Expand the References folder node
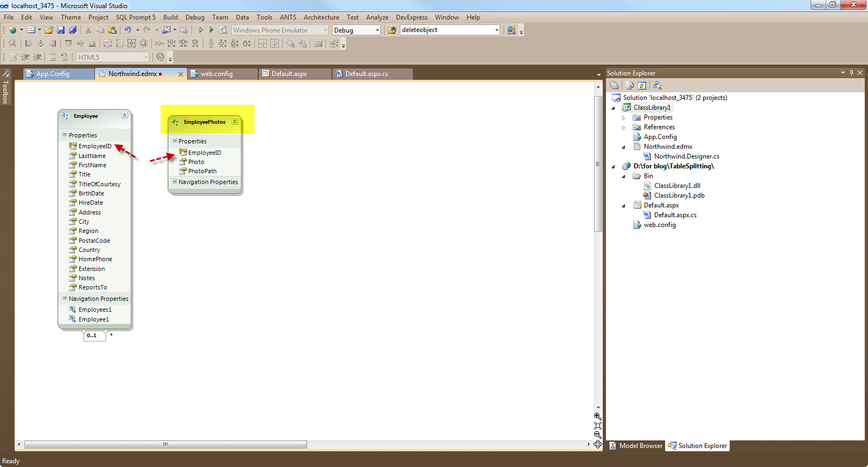The width and height of the screenshot is (868, 467). [623, 128]
